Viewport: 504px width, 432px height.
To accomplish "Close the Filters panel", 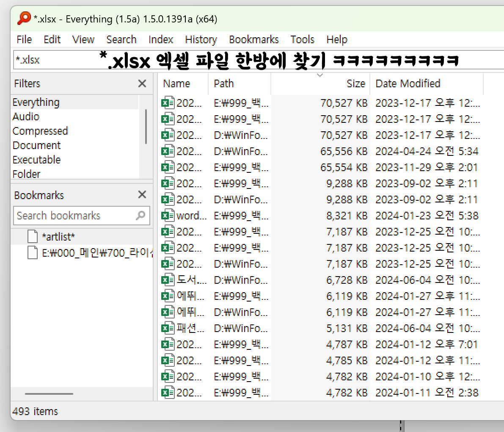I will 142,83.
